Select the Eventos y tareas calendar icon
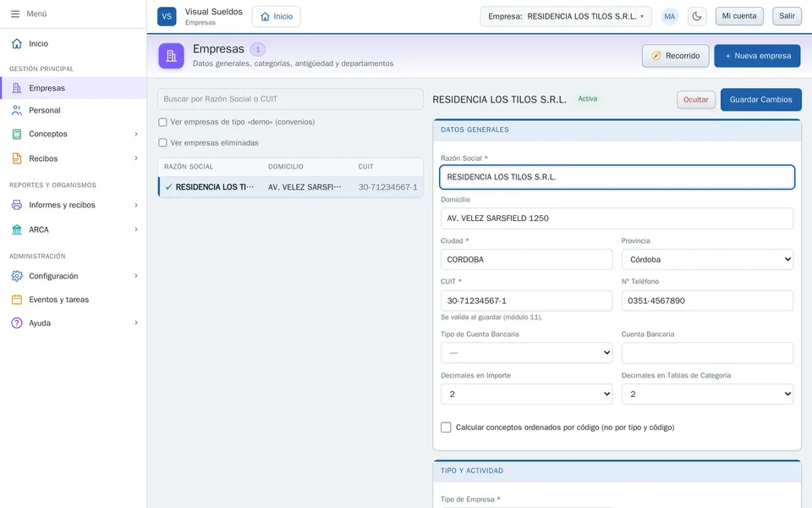This screenshot has height=508, width=812. [x=17, y=300]
